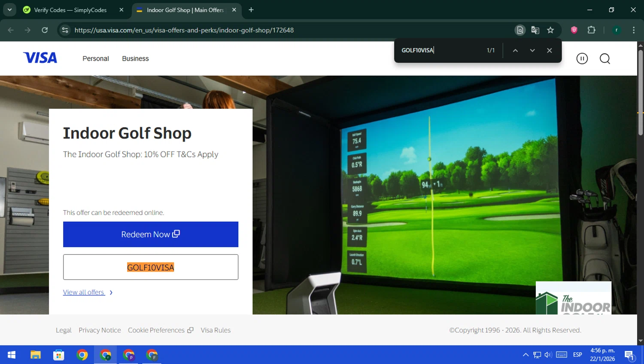Open the Visa Rules link
This screenshot has height=364, width=644.
click(216, 330)
